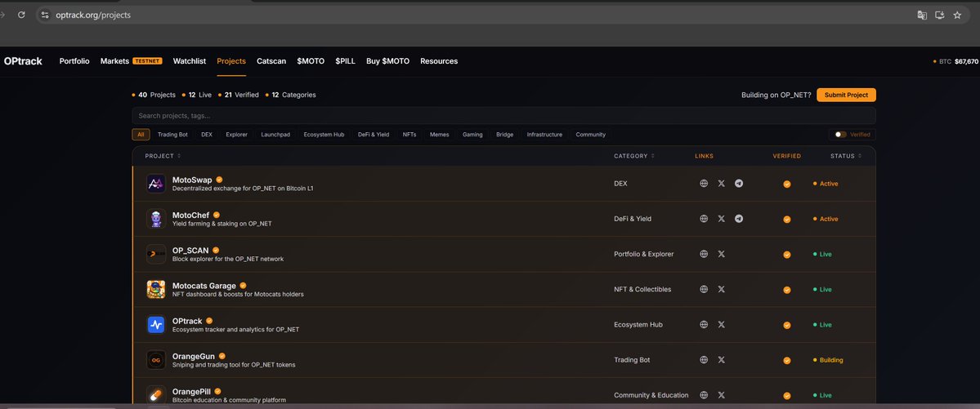Filter by Explorer category
This screenshot has width=980, height=409.
pos(237,134)
